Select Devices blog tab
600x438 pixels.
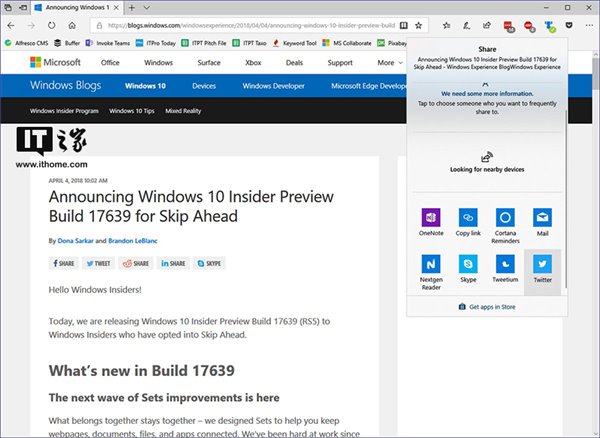coord(204,86)
